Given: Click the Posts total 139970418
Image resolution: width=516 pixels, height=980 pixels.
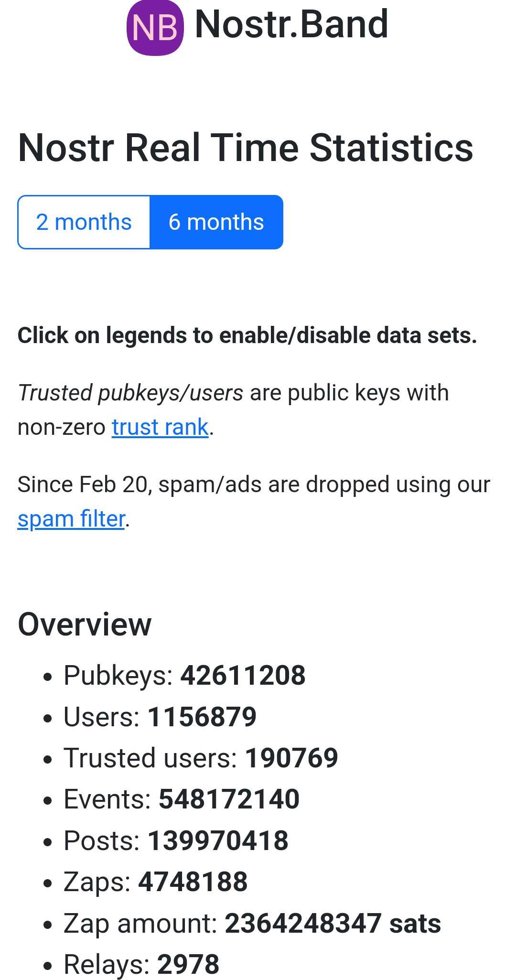Looking at the screenshot, I should (218, 840).
